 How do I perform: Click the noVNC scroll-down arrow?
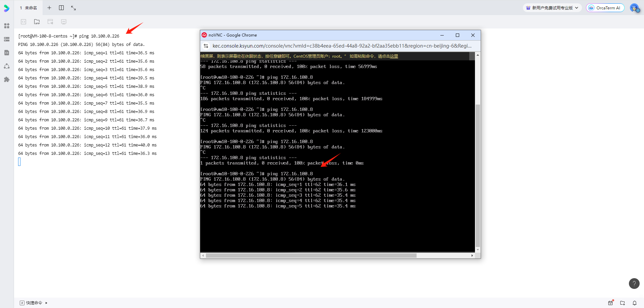(x=478, y=250)
